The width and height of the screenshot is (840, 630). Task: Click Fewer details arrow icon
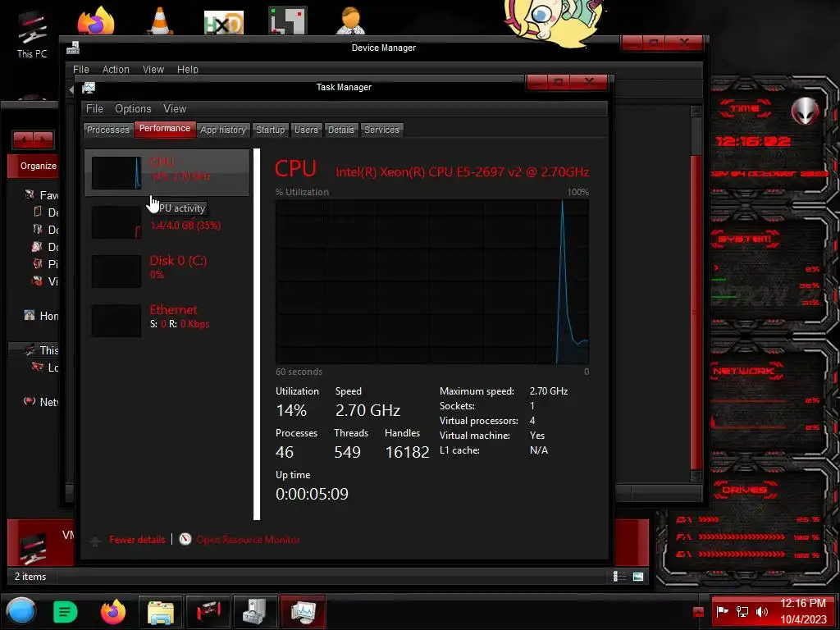point(95,541)
